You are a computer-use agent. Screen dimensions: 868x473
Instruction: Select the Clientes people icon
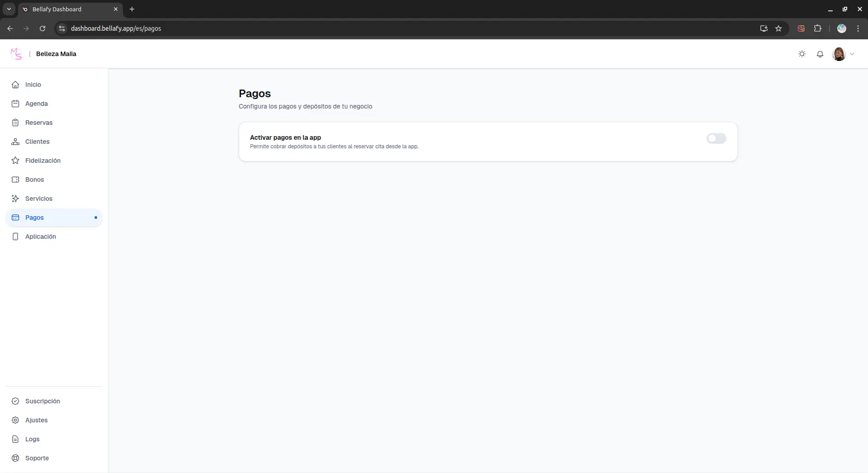pos(15,142)
